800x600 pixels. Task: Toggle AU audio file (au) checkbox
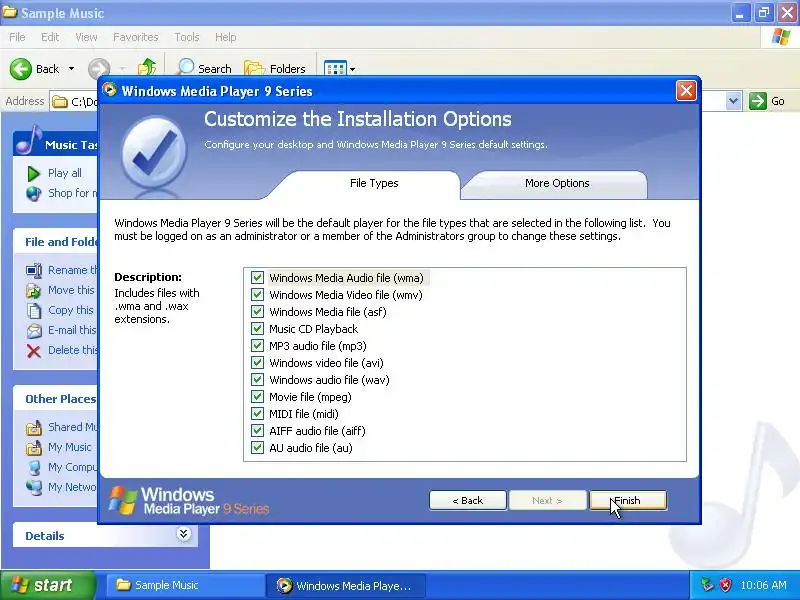pos(257,448)
